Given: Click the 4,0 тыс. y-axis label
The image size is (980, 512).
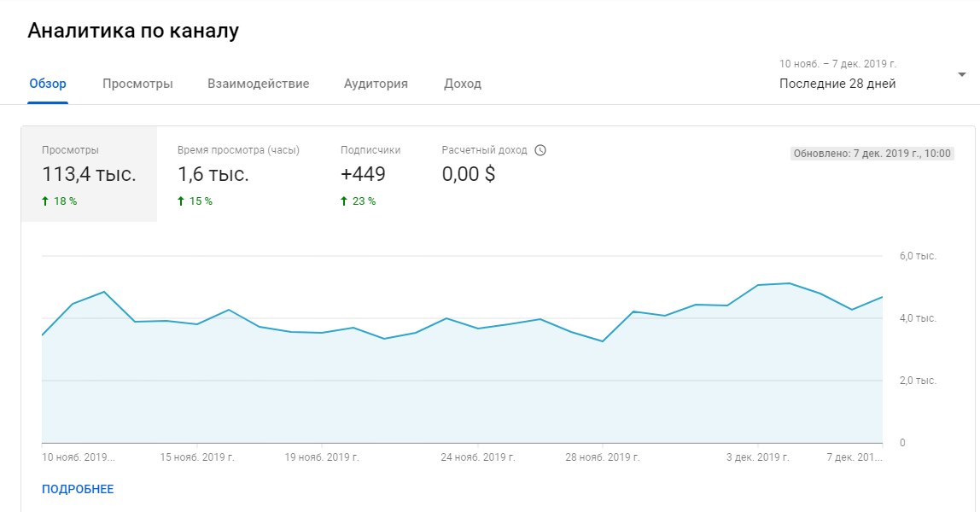Looking at the screenshot, I should pos(918,318).
